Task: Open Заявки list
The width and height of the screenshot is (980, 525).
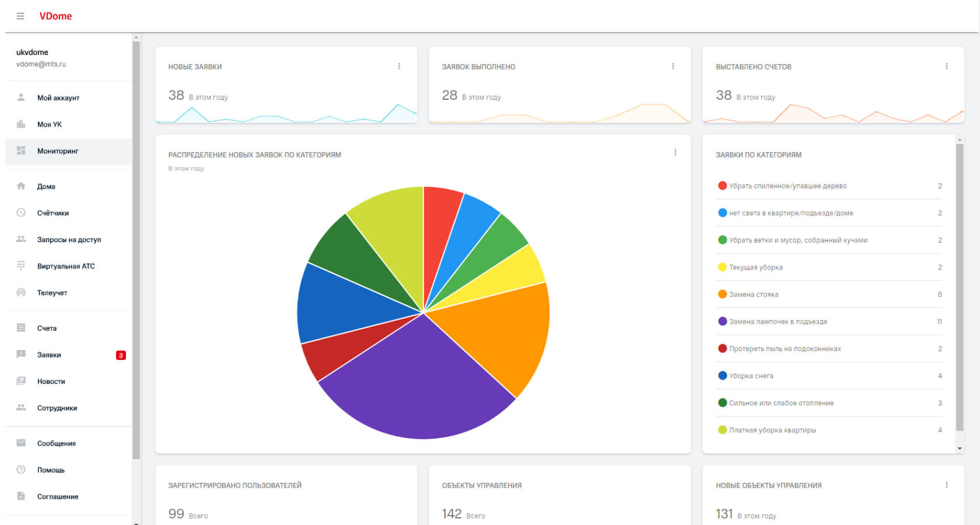Action: 68,355
